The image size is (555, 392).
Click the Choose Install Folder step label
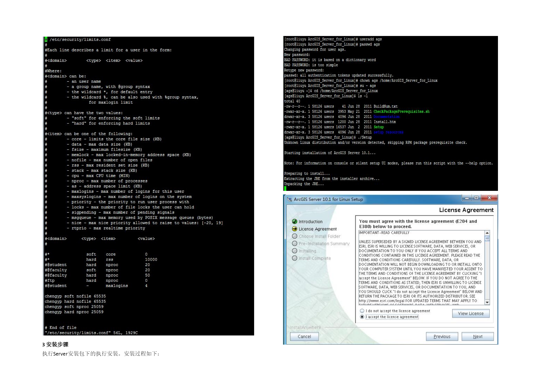click(319, 236)
